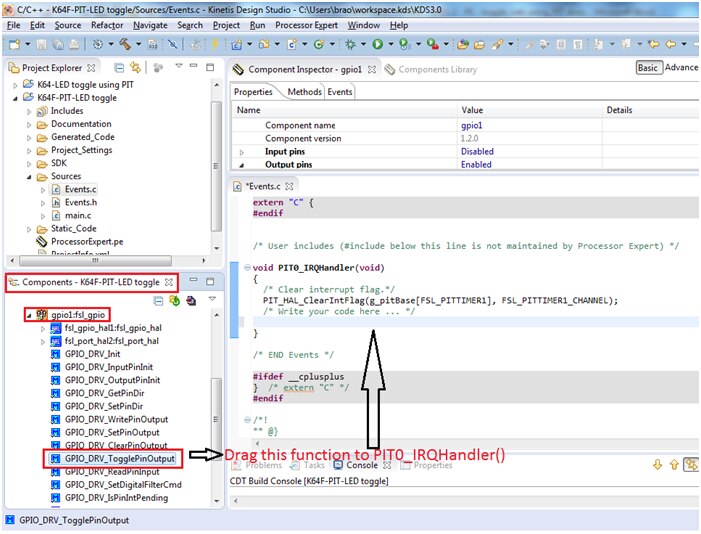Expand fsl_gpio_hal1:fsl_gpio_hal node

tap(43, 328)
